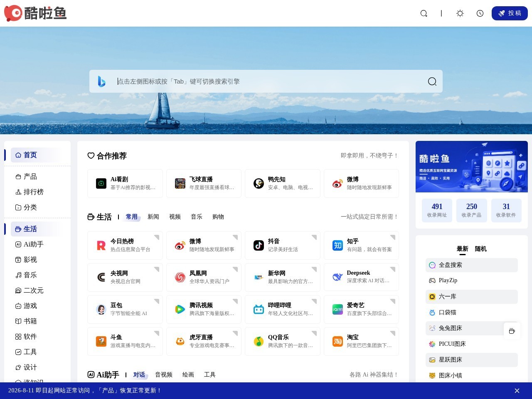Open the 鸭先知 card
Image resolution: width=532 pixels, height=399 pixels.
[283, 183]
